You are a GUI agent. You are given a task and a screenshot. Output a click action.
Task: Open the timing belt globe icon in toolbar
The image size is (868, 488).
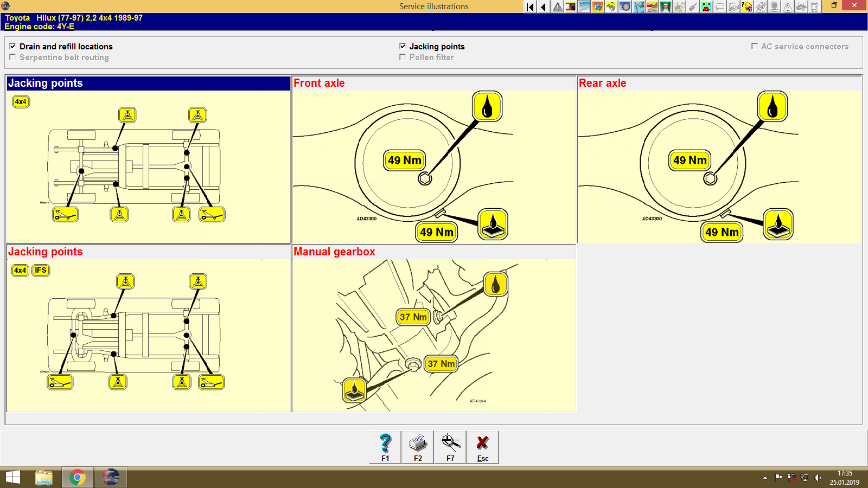coord(597,7)
